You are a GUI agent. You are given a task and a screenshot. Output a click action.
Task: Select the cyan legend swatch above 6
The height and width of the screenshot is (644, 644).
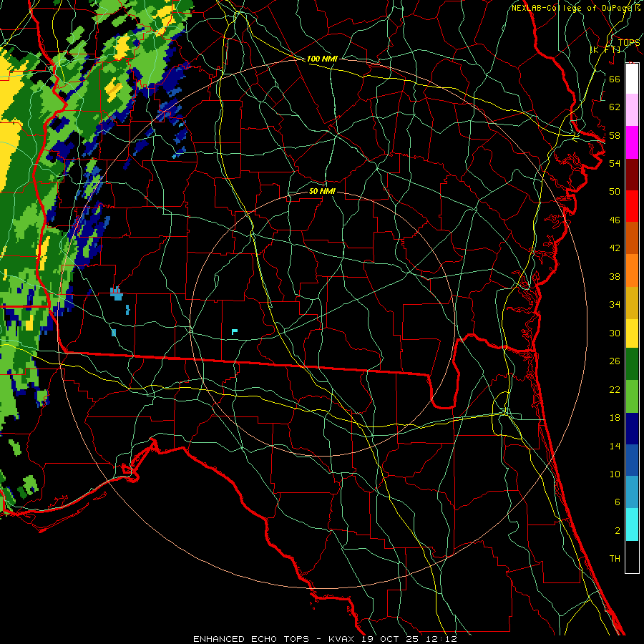(x=632, y=525)
